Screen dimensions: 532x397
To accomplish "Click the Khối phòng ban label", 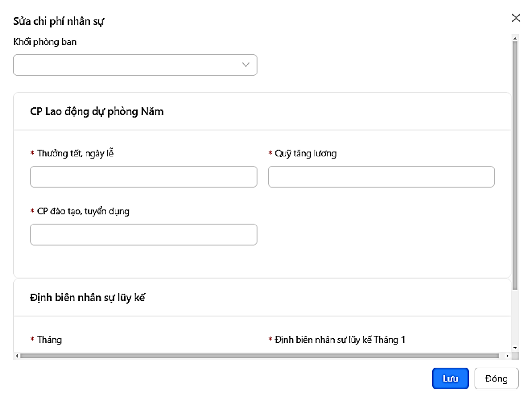I will (x=45, y=42).
